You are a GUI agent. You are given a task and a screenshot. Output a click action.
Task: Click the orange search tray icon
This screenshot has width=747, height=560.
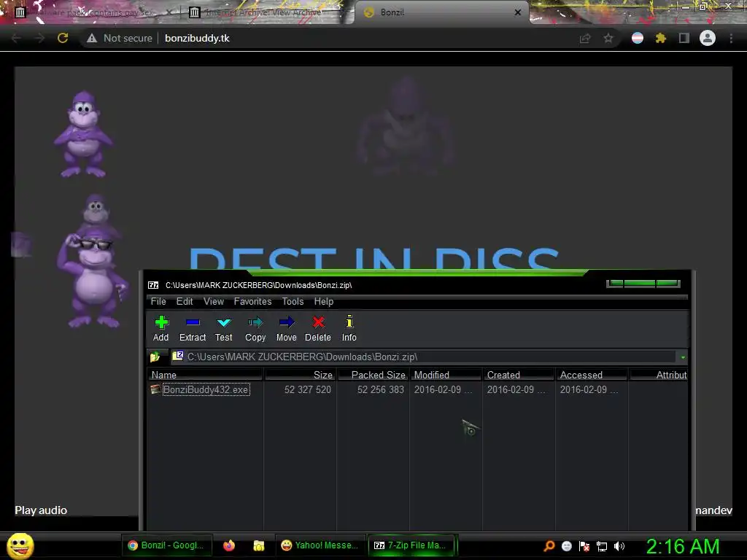(549, 546)
